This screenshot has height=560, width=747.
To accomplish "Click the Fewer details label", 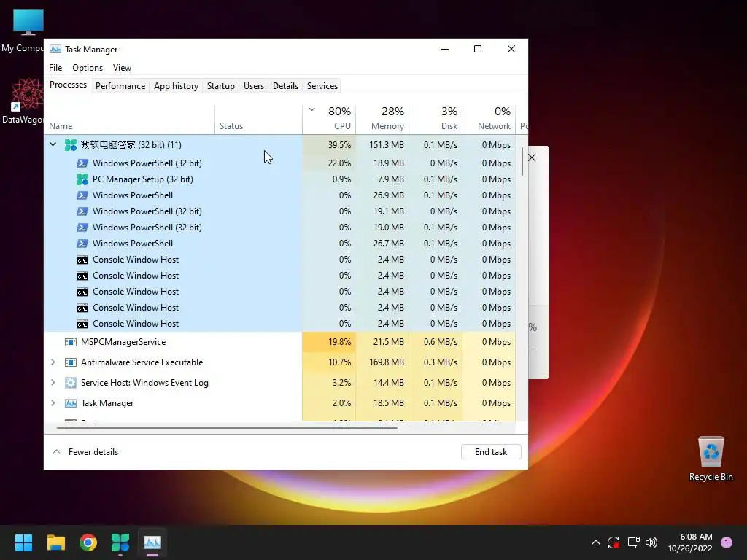I will [93, 452].
